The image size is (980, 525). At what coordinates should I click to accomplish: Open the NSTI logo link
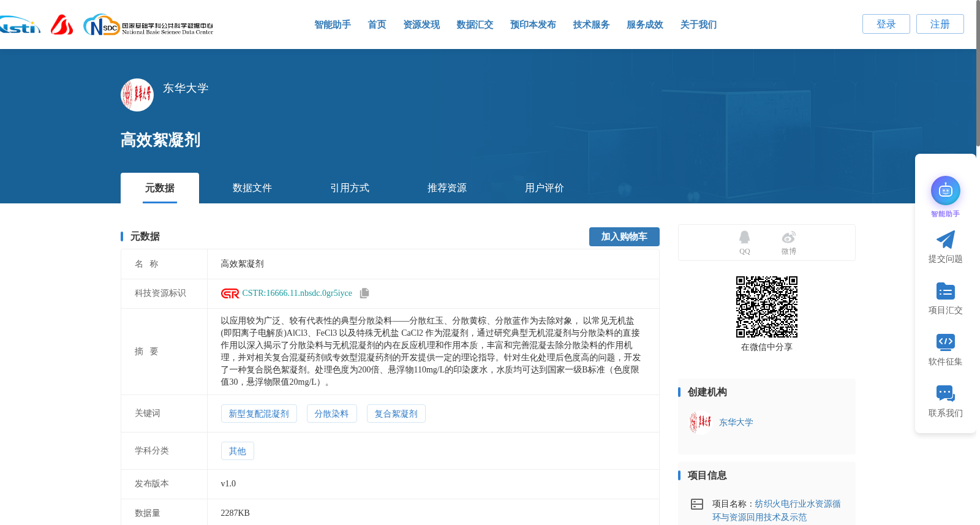pyautogui.click(x=20, y=25)
